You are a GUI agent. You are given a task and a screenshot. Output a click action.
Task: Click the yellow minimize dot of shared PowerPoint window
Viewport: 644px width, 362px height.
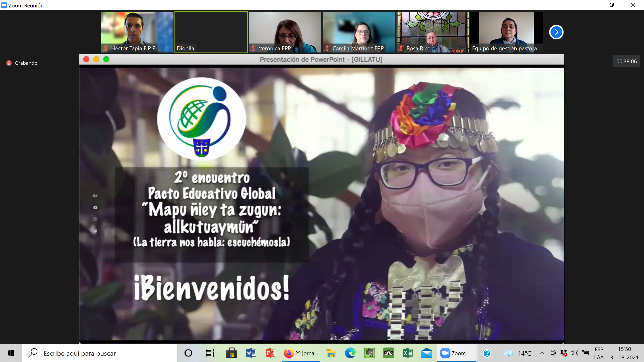96,59
